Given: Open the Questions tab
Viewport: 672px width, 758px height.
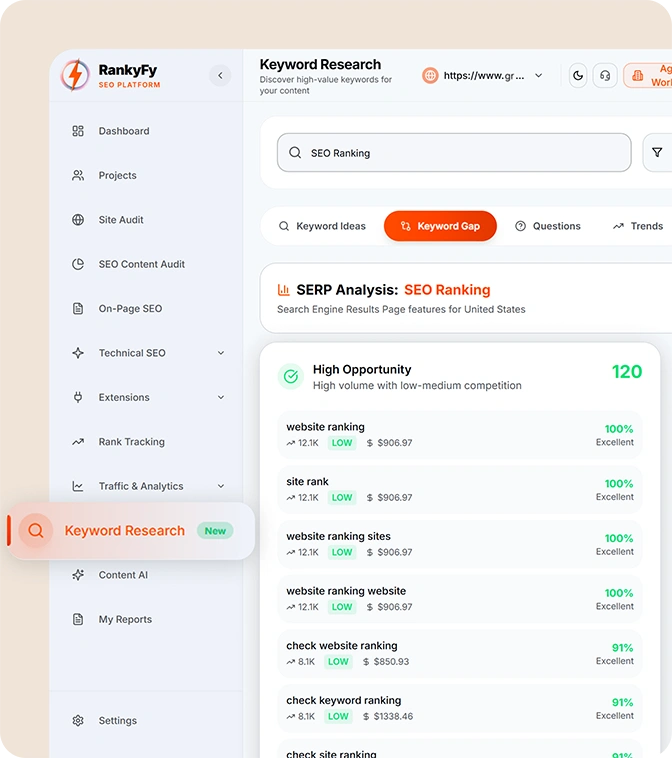Looking at the screenshot, I should [x=548, y=226].
